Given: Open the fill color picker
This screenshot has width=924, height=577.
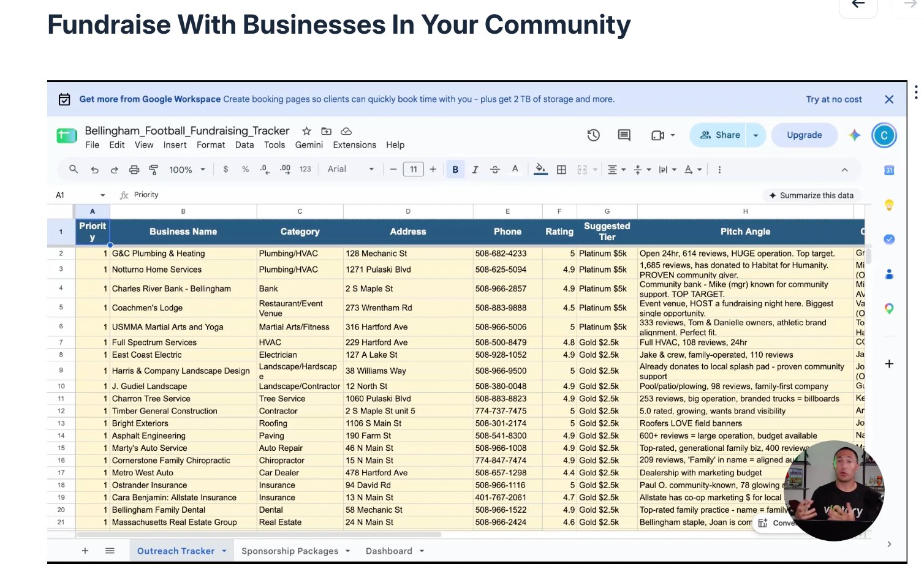Looking at the screenshot, I should tap(540, 170).
